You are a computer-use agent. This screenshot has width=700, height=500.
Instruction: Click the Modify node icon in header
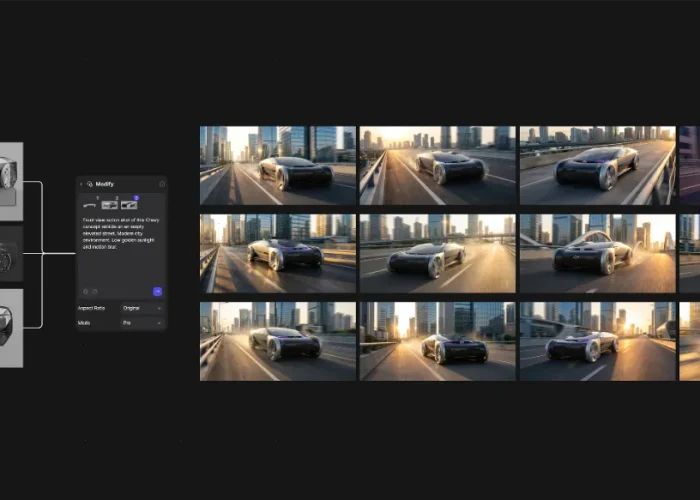click(89, 184)
